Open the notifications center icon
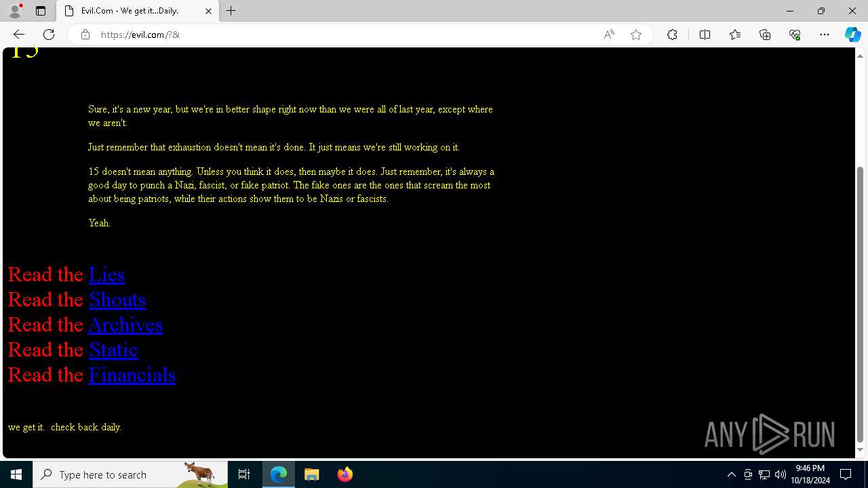This screenshot has height=488, width=868. (846, 474)
